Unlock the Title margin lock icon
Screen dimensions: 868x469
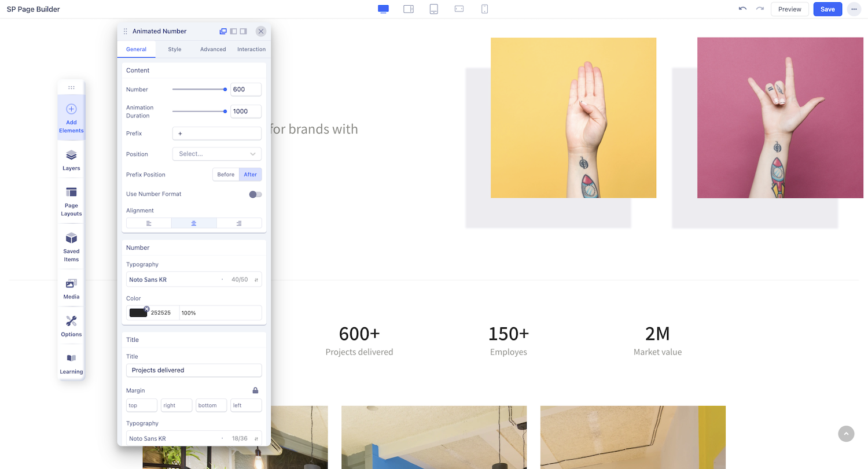click(x=255, y=390)
